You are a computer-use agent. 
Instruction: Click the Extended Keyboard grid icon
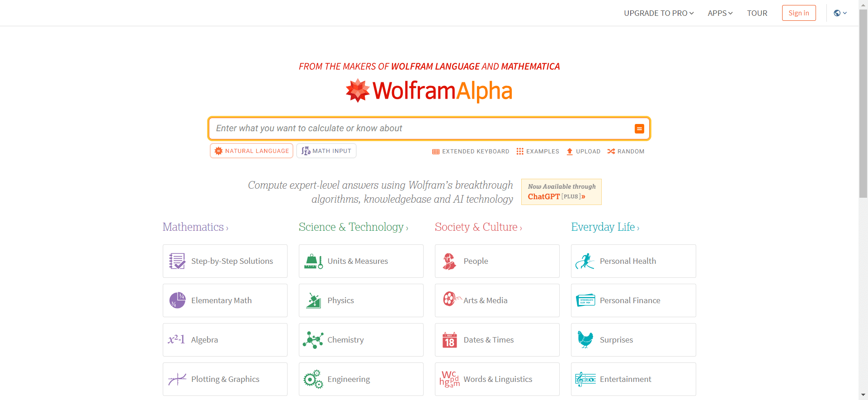(436, 151)
